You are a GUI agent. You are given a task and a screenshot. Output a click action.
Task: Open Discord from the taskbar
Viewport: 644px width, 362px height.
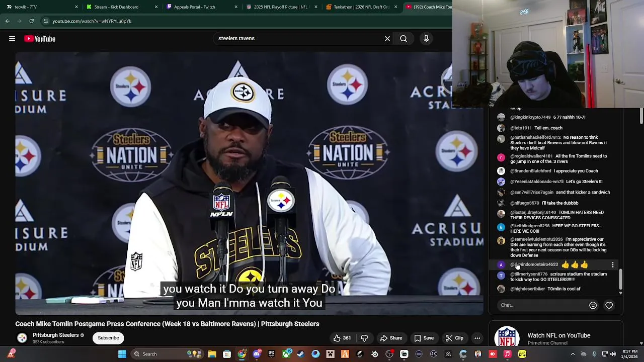click(257, 354)
